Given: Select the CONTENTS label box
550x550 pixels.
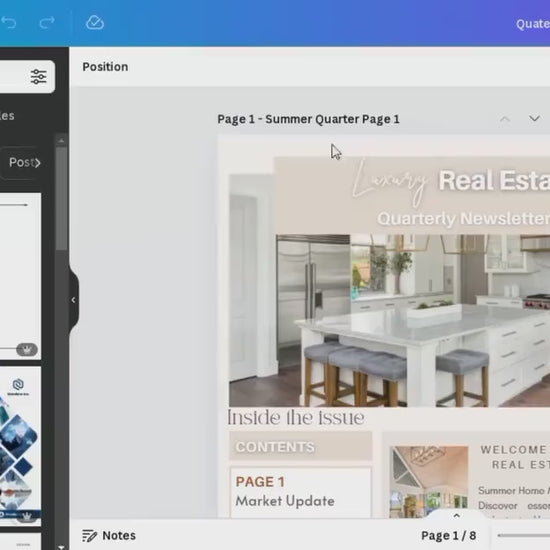Looking at the screenshot, I should coord(301,446).
